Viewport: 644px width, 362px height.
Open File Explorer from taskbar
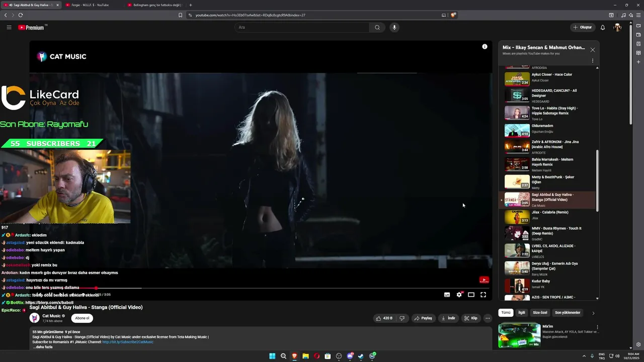(305, 356)
